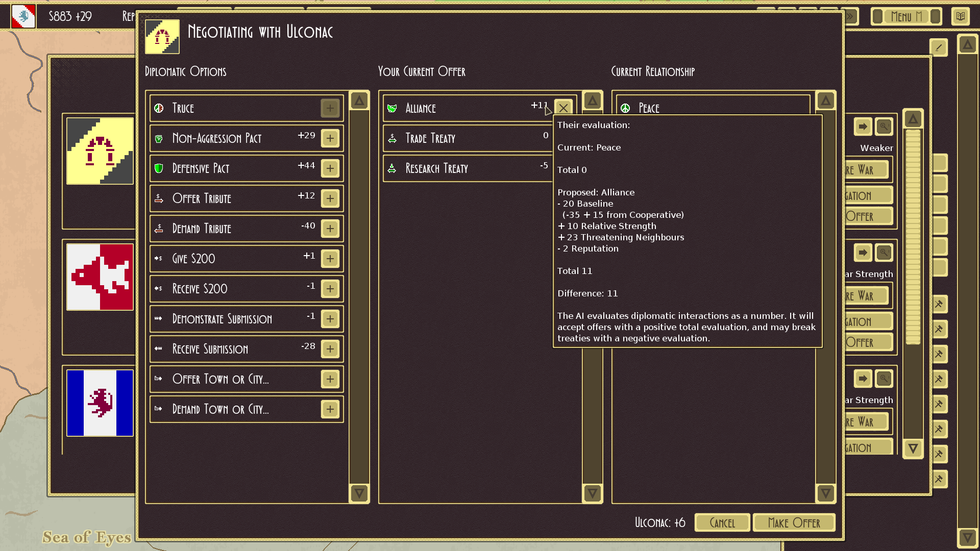The height and width of the screenshot is (551, 980).
Task: Select the Ulconac yellow flag thumbnail
Action: 100,151
